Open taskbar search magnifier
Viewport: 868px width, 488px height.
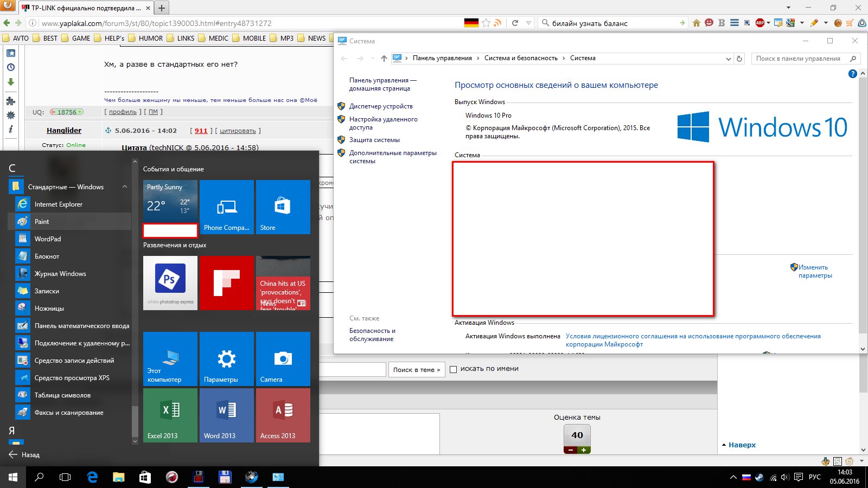coord(39,477)
